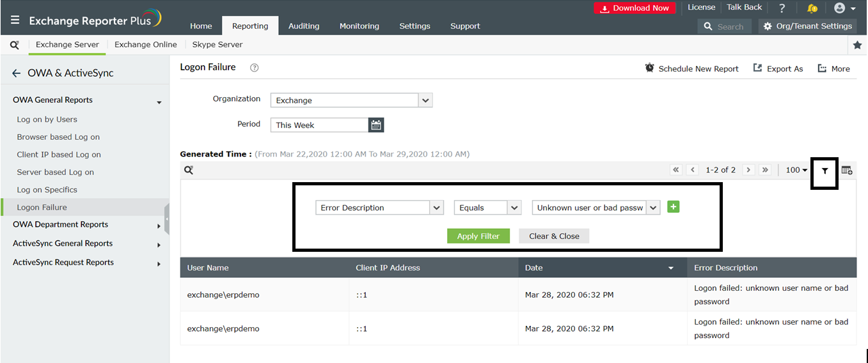Open the License link
Screen dimensions: 868x363
[701, 8]
